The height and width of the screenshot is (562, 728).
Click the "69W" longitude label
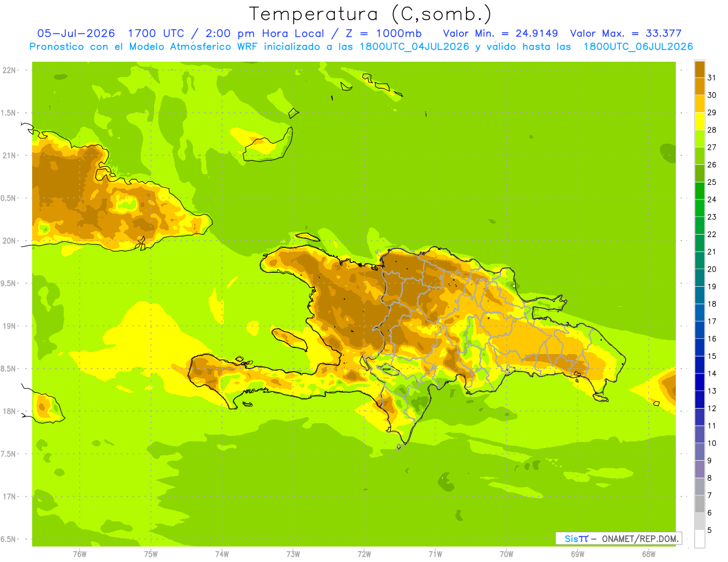(x=578, y=554)
